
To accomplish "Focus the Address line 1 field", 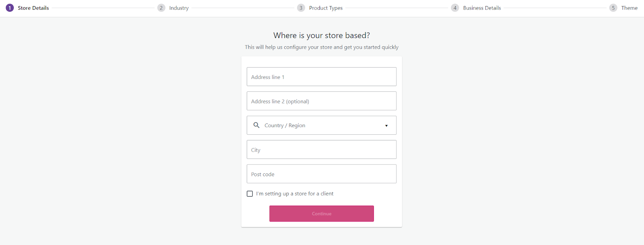I will 322,77.
